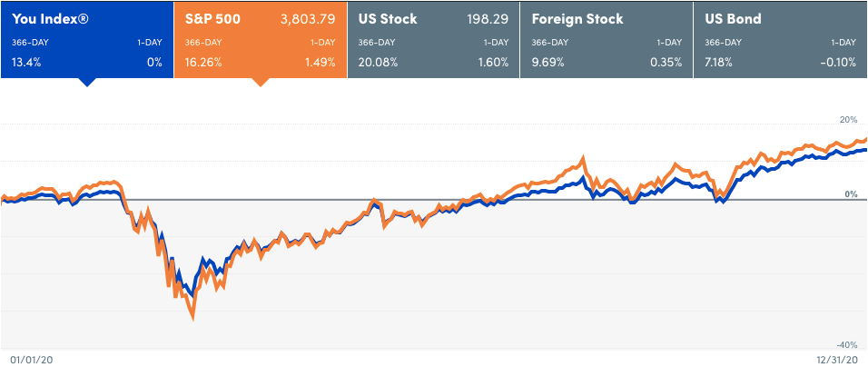The image size is (868, 367).
Task: Click the orange pointer under S&P 500
Action: (x=260, y=81)
